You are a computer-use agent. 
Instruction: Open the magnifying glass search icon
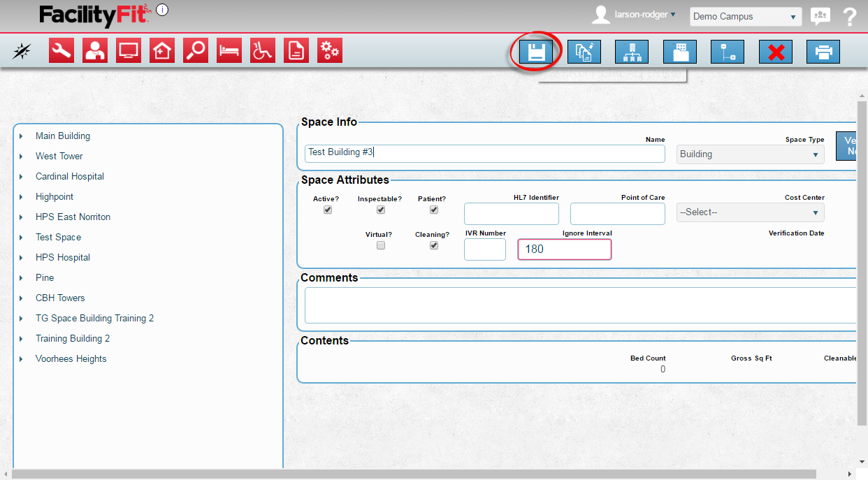point(196,51)
